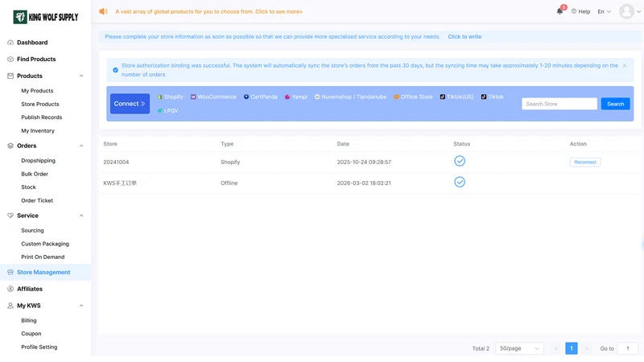Click the King Wolf Supply logo

coord(46,17)
